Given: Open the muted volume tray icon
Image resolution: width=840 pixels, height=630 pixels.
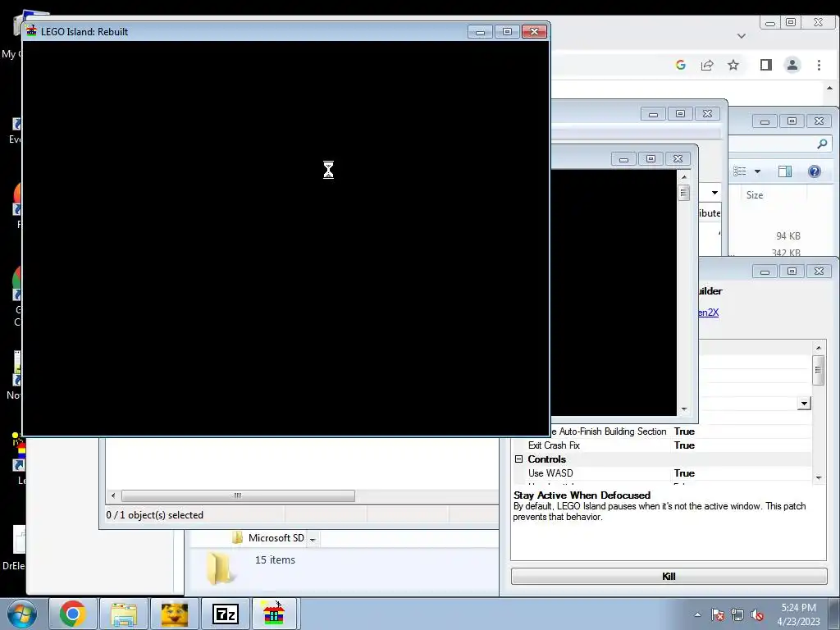Looking at the screenshot, I should (757, 614).
